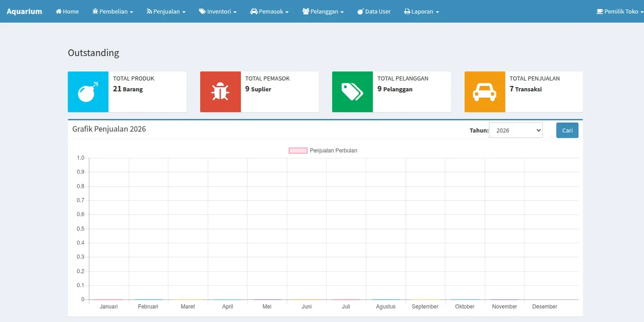Image resolution: width=644 pixels, height=322 pixels.
Task: Click the bug icon in Total Pemasok card
Action: pyautogui.click(x=220, y=92)
